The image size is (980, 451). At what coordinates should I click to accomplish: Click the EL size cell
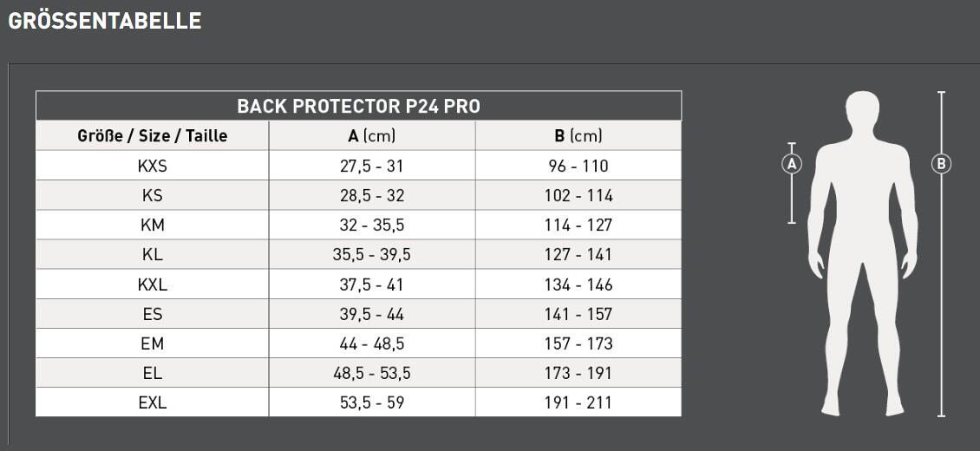pos(153,374)
